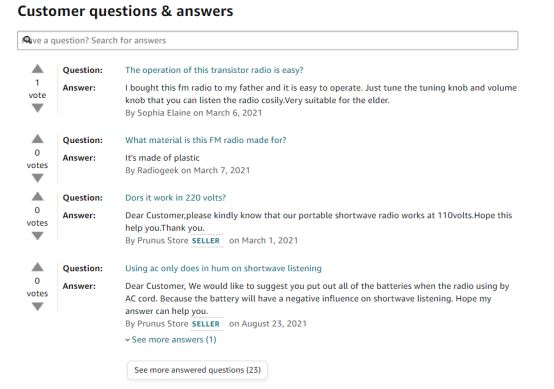554x389 pixels.
Task: Focus the 'Have a question?' search field
Action: (x=267, y=40)
